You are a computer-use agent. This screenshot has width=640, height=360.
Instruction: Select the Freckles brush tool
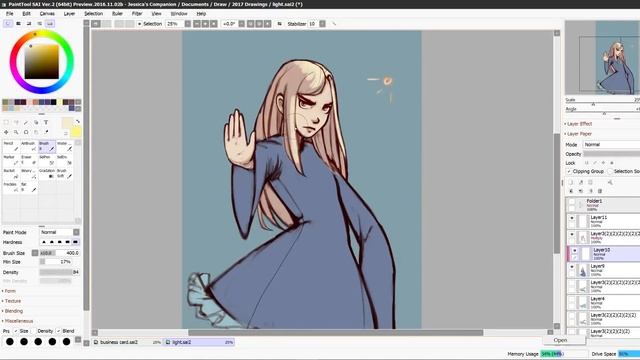coord(11,187)
